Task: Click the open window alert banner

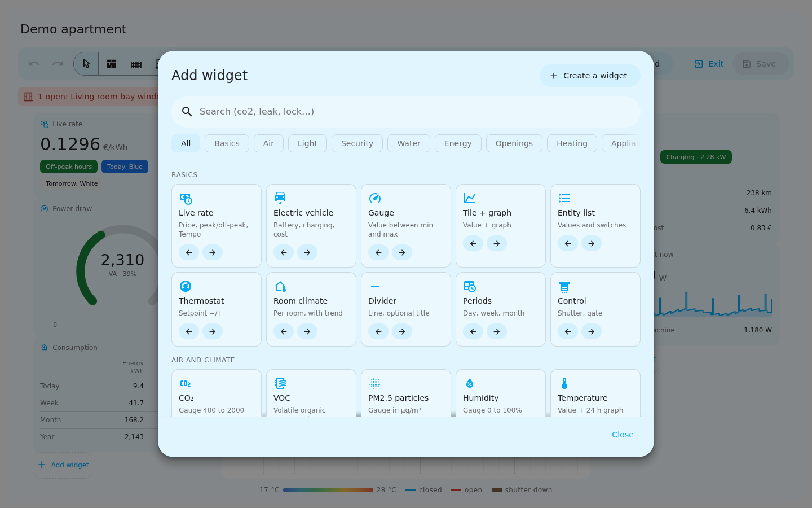Action: point(89,97)
